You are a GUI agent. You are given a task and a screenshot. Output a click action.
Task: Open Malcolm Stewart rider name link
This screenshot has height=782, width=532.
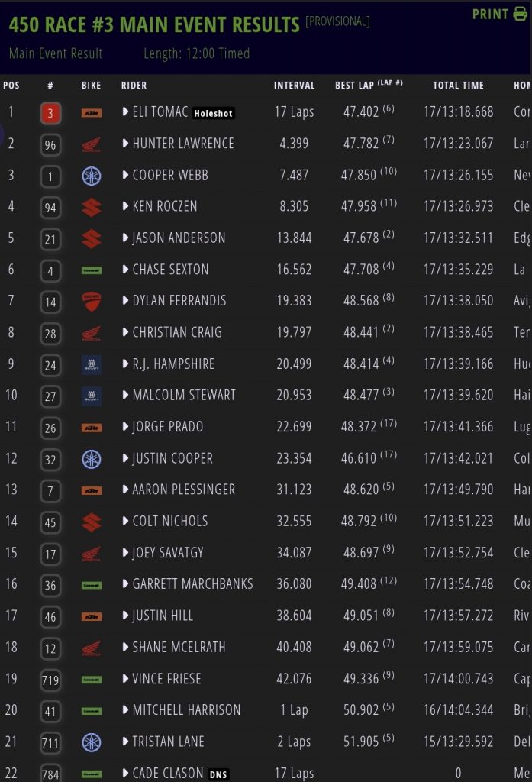184,395
